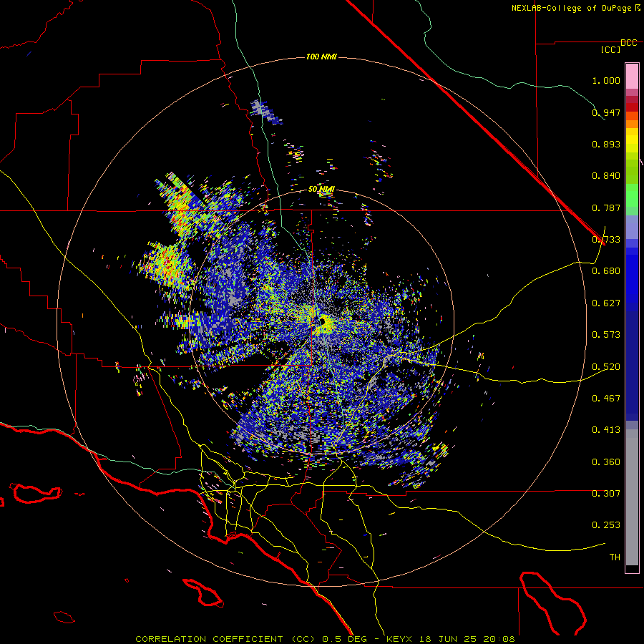The width and height of the screenshot is (644, 644).
Task: Click the 0.947 legend value
Action: [x=606, y=112]
